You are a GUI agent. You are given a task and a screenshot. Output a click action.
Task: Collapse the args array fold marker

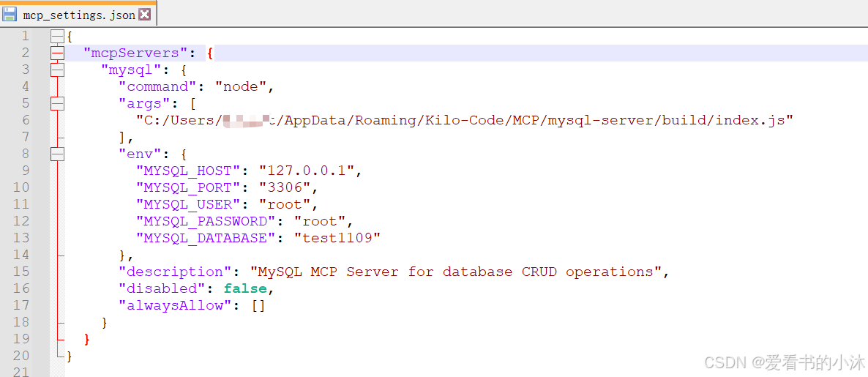point(58,103)
